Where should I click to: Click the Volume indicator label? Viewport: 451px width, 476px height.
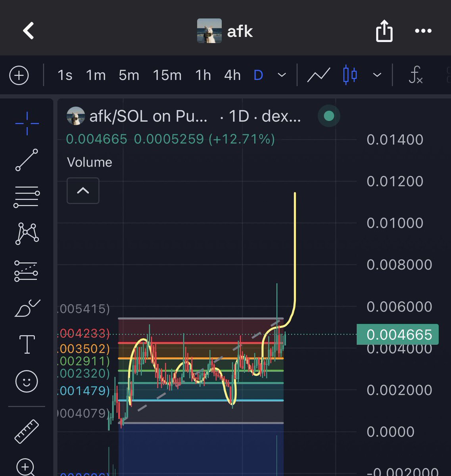[90, 162]
